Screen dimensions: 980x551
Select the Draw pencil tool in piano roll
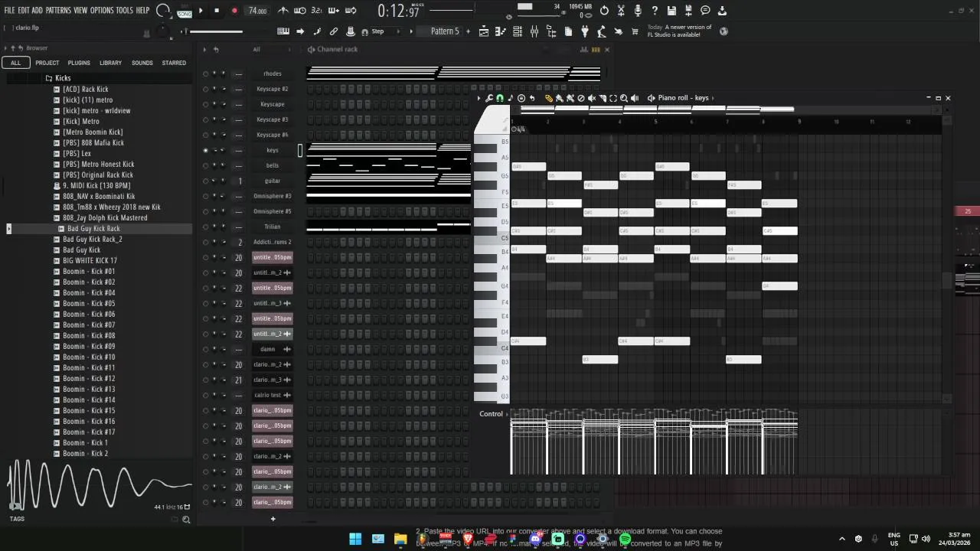point(549,98)
